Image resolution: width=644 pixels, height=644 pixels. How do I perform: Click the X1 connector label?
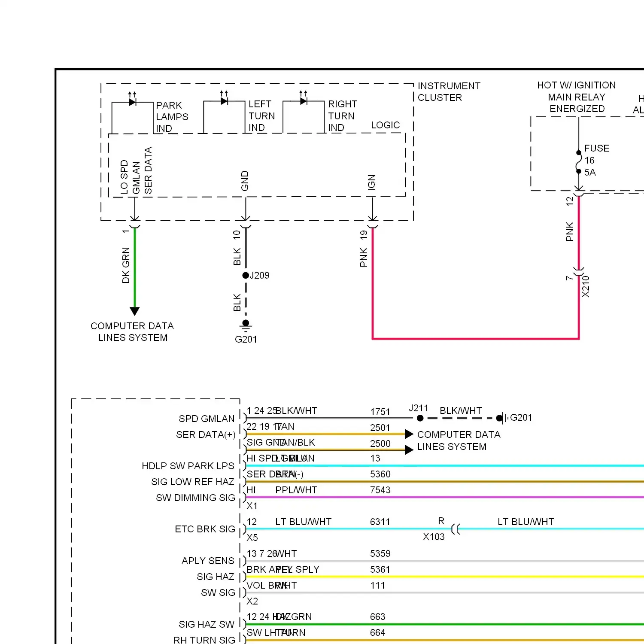(252, 506)
